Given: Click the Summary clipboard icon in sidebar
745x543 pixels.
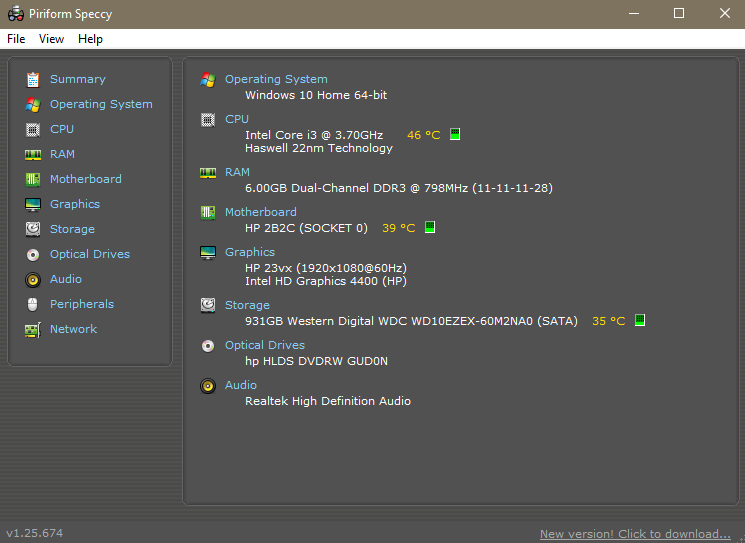Looking at the screenshot, I should 33,79.
